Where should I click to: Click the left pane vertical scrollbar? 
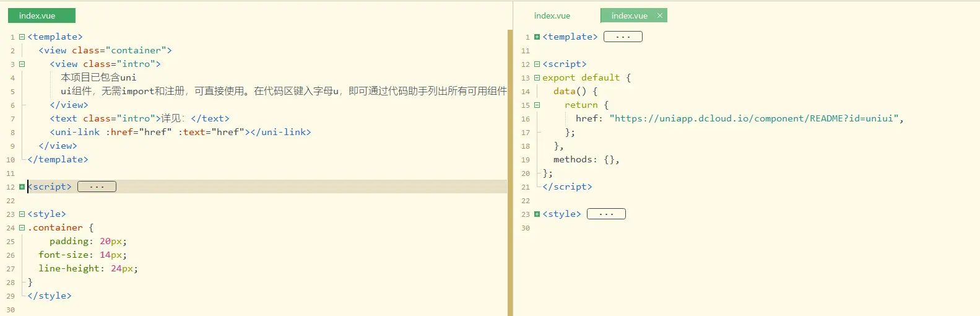(x=510, y=173)
